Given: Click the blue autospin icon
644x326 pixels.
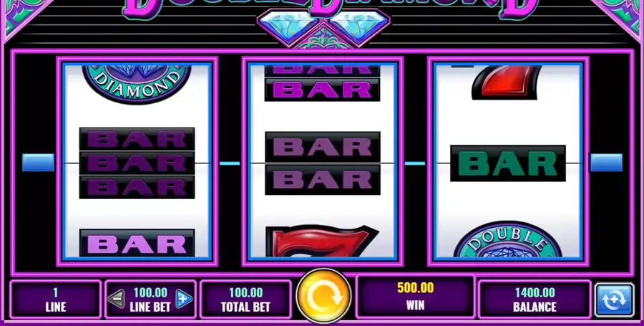Looking at the screenshot, I should point(614,300).
